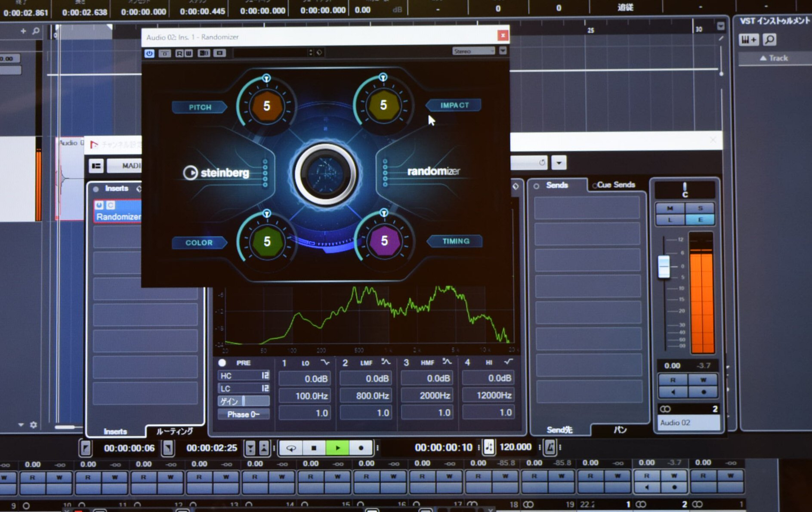Toggle record enable on Audio 02 channel strip
The width and height of the screenshot is (812, 512).
pyautogui.click(x=703, y=392)
